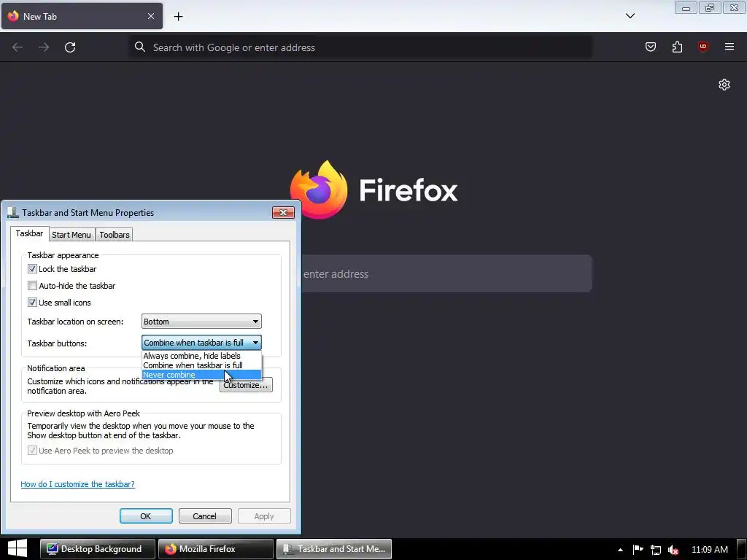Click the Cancel button in properties dialog
This screenshot has height=560, width=747.
click(x=205, y=516)
